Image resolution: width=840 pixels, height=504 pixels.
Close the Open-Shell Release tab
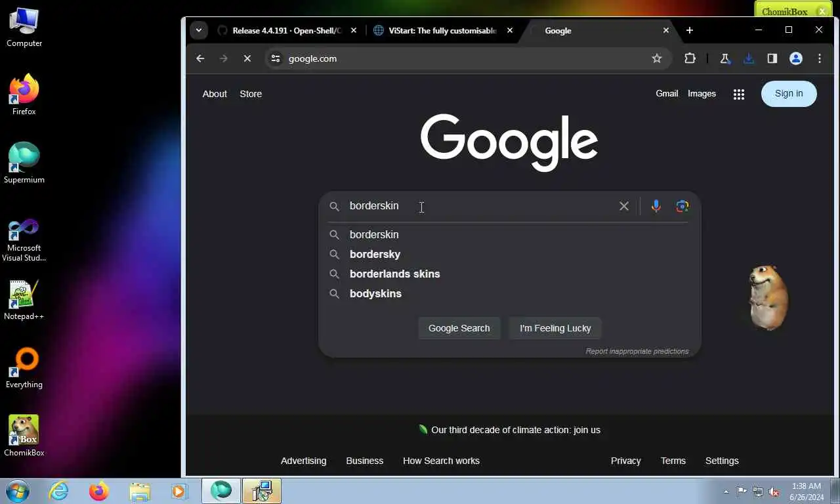click(x=354, y=30)
